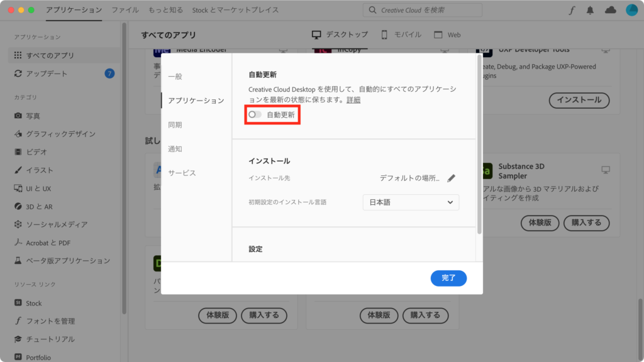Open the 日本語 install language dropdown
This screenshot has height=362, width=644.
click(411, 202)
